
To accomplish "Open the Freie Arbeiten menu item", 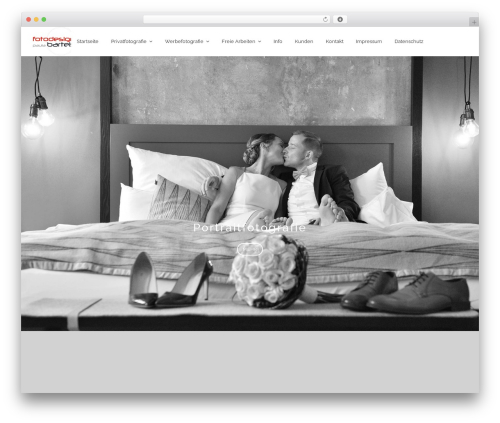I will pos(238,41).
